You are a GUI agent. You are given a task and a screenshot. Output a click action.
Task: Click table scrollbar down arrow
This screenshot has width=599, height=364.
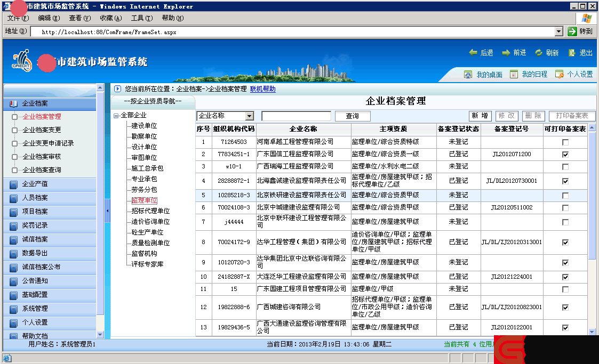(x=592, y=331)
